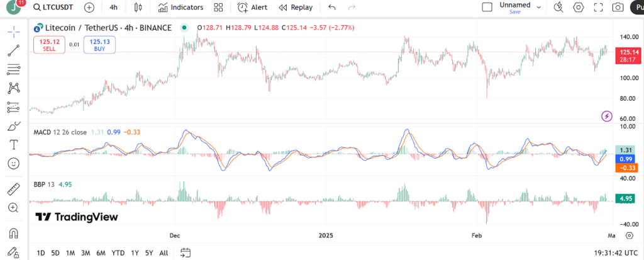Click the blue 0.99 MACD value label
Image resolution: width=644 pixels, height=260 pixels.
(625, 159)
